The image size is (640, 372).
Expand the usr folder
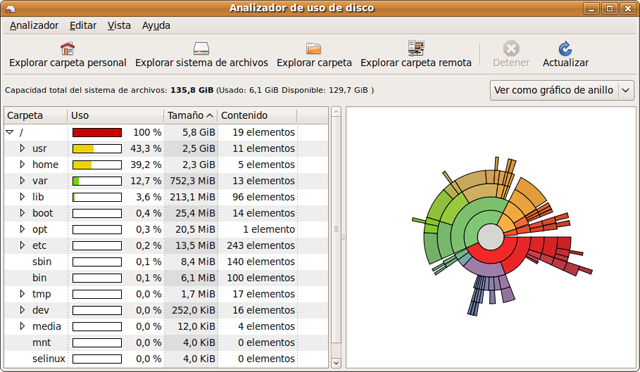point(22,148)
